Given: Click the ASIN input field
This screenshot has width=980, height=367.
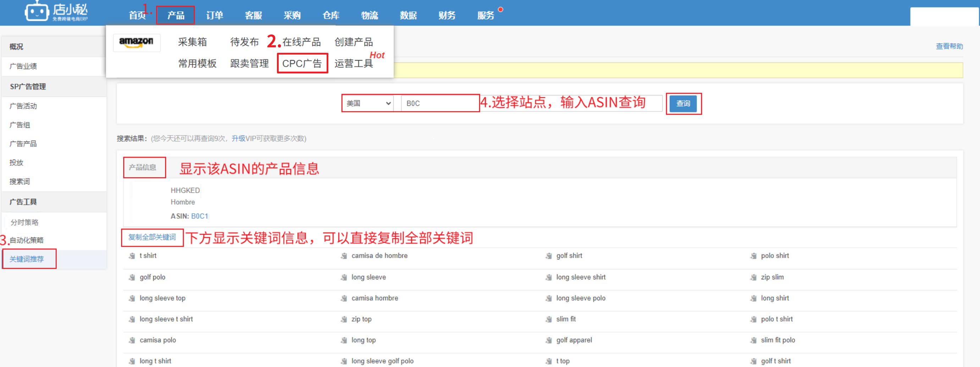Looking at the screenshot, I should 440,103.
